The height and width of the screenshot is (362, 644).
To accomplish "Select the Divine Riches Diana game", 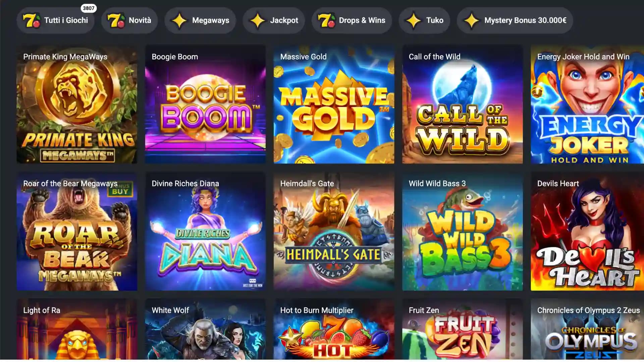I will point(205,231).
